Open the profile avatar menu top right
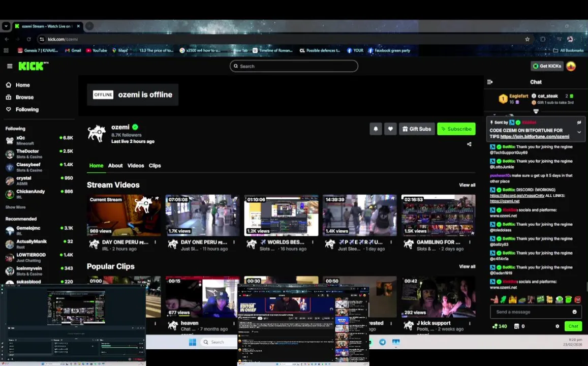Screen dimensions: 588x366 click(x=571, y=66)
